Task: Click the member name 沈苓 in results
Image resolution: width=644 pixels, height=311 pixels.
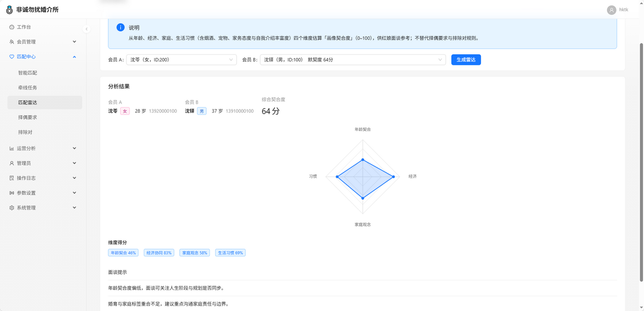Action: pyautogui.click(x=113, y=111)
